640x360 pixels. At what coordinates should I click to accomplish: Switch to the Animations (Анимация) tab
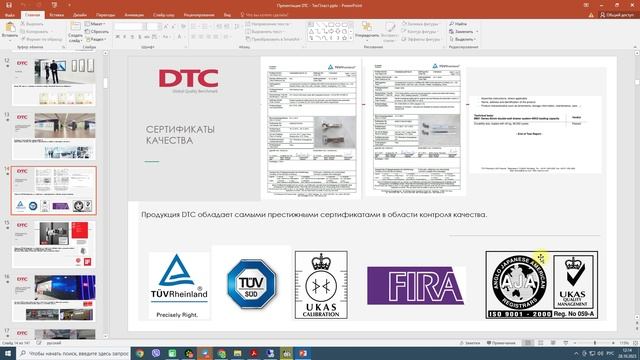(134, 15)
